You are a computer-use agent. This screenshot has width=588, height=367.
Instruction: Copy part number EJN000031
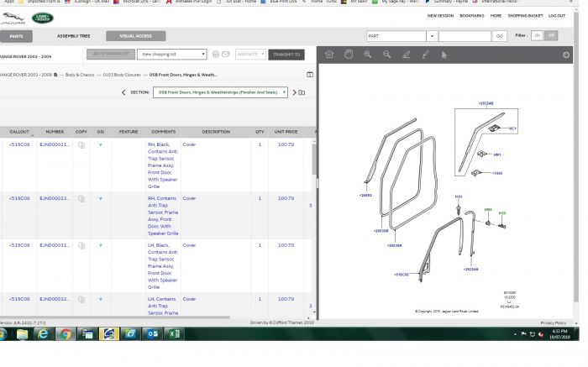coord(81,245)
